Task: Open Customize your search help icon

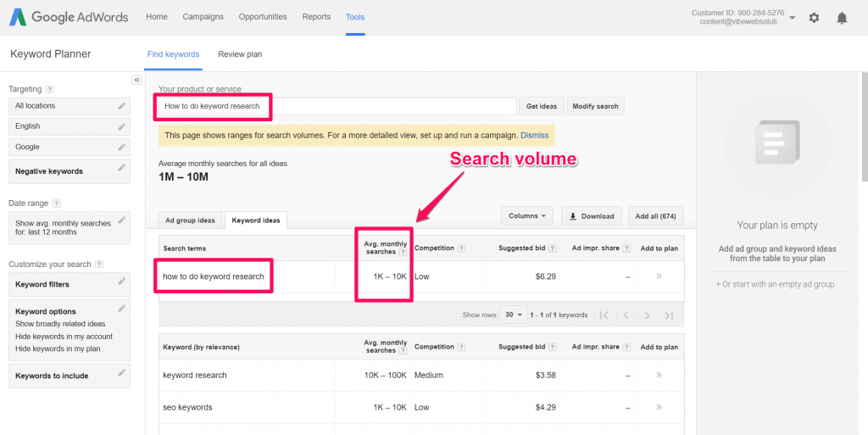Action: pos(99,265)
